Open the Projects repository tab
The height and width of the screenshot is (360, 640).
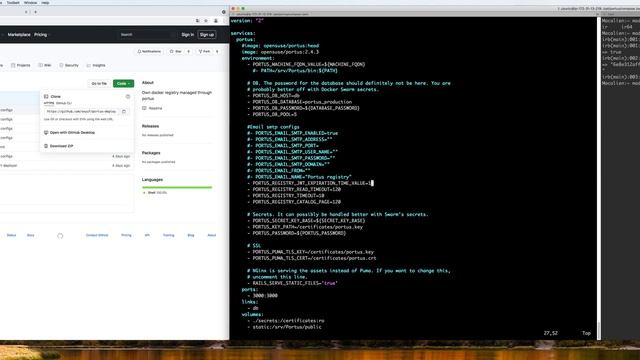(20, 65)
